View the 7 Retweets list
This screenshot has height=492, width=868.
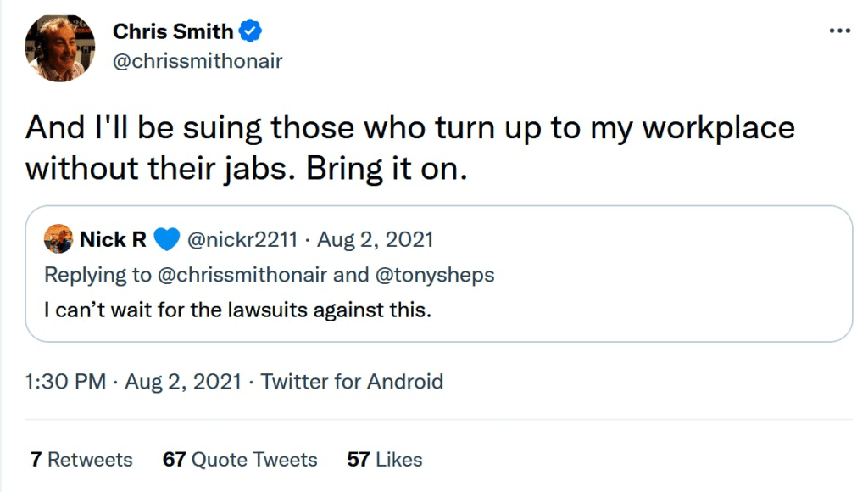click(x=81, y=460)
